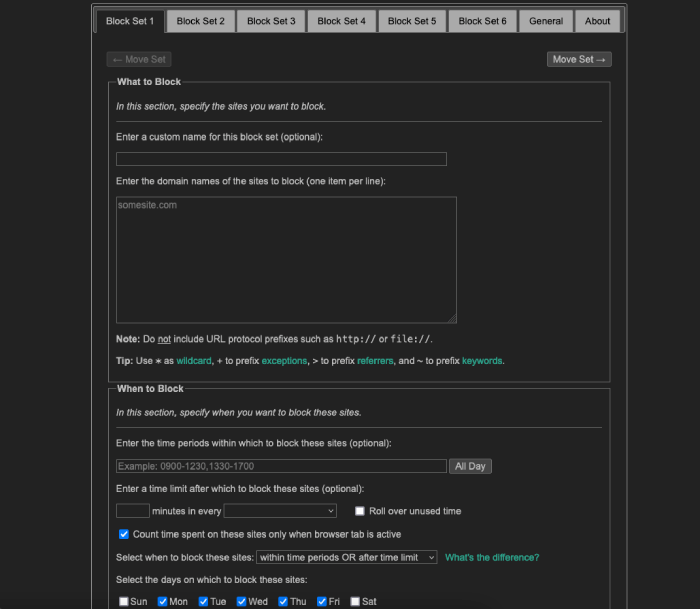Viewport: 700px width, 609px height.
Task: Open the Block Set 2 tab
Action: pyautogui.click(x=200, y=21)
